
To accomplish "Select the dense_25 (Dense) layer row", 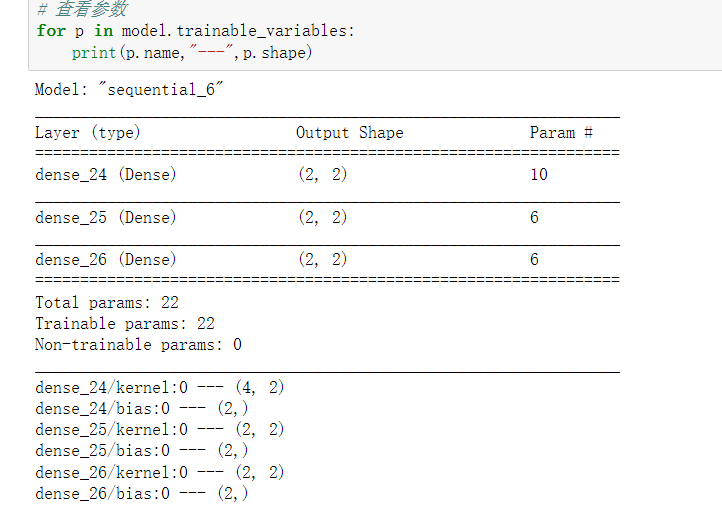I will point(105,217).
